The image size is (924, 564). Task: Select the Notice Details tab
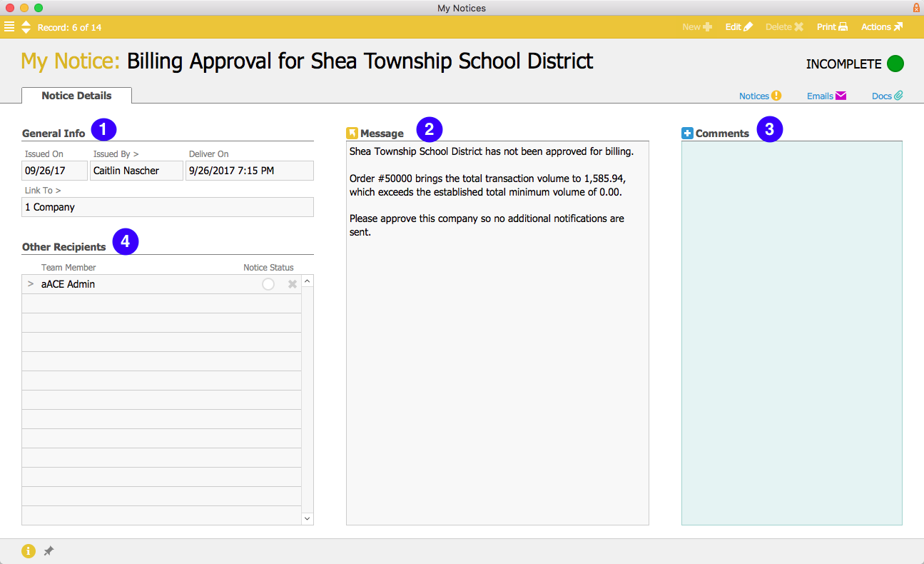(x=76, y=96)
